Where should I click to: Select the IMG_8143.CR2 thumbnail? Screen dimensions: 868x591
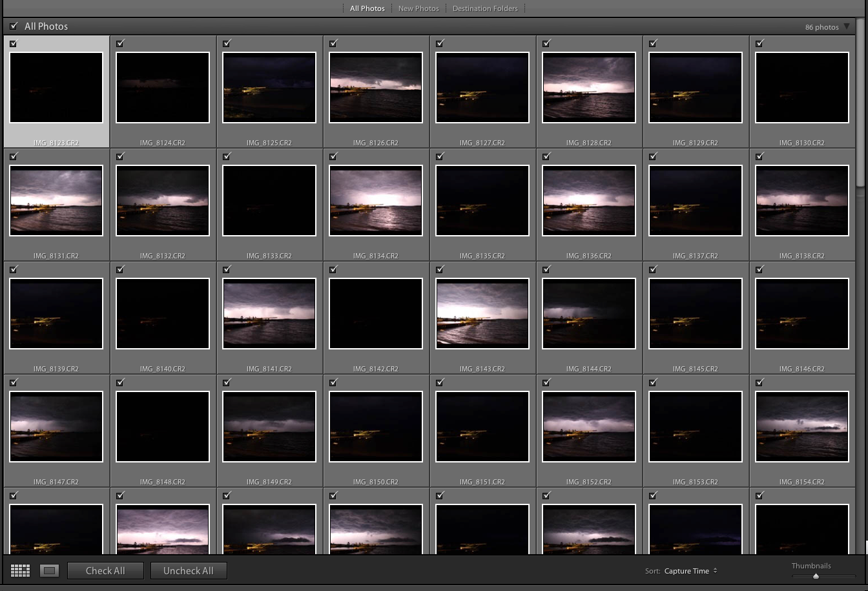(x=482, y=313)
